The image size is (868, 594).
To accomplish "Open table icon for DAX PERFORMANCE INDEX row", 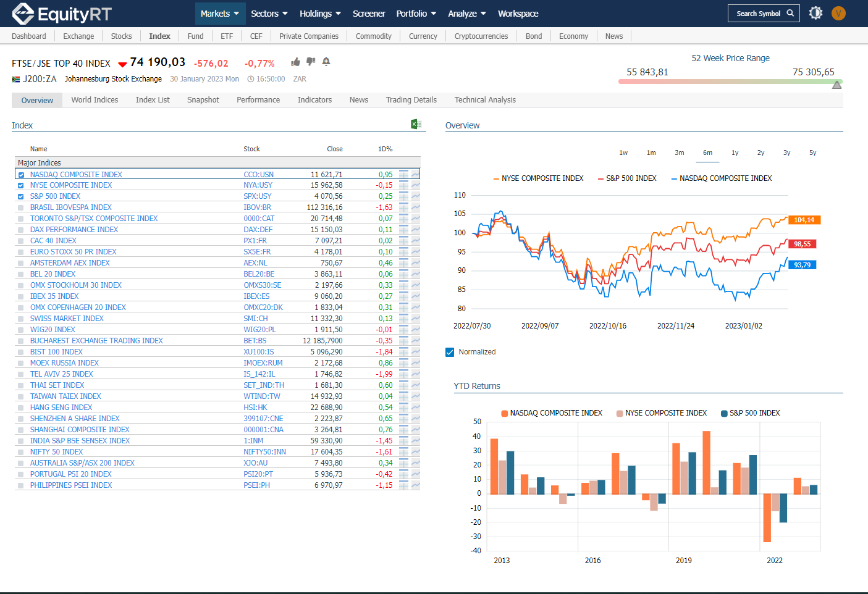I will pyautogui.click(x=404, y=230).
